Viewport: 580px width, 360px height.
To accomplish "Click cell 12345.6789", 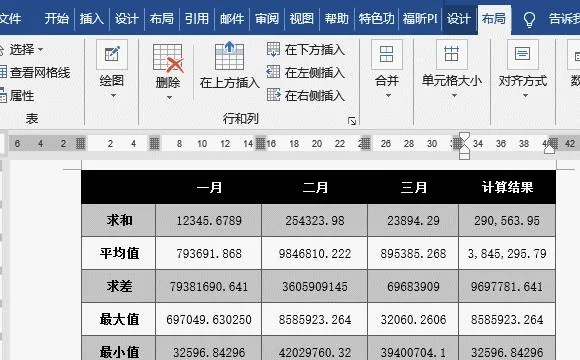I will [x=209, y=221].
